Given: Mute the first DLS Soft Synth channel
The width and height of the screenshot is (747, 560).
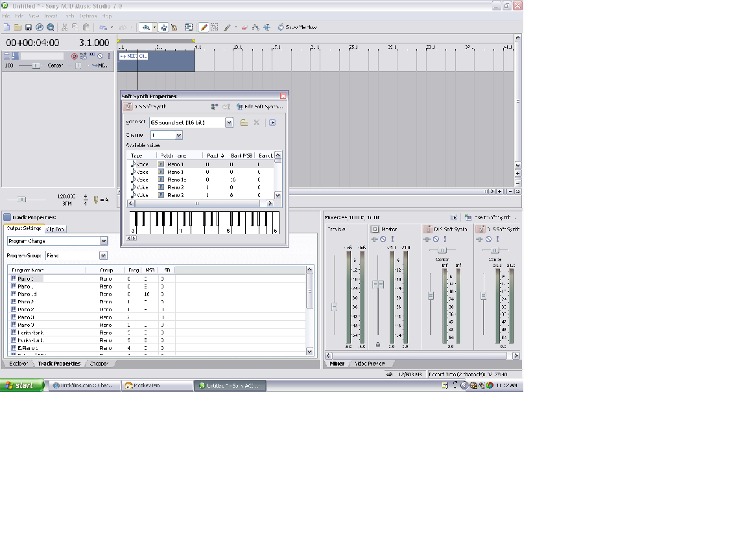Looking at the screenshot, I should click(x=436, y=240).
